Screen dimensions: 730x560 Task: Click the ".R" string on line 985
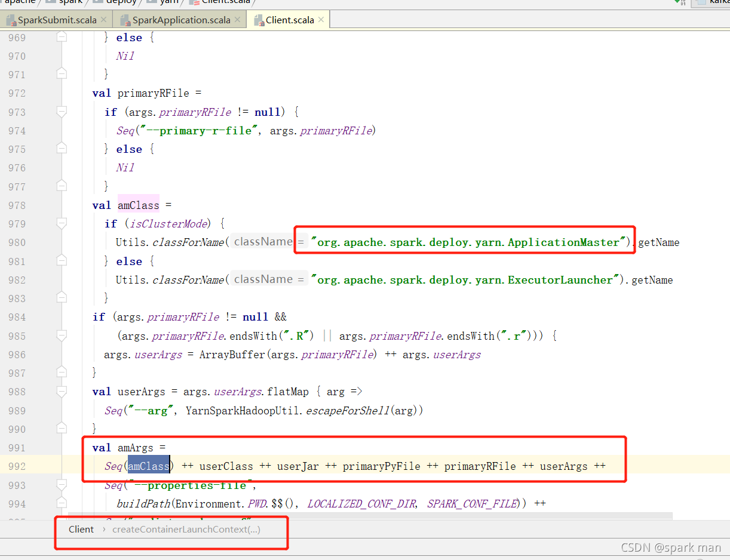(x=296, y=336)
